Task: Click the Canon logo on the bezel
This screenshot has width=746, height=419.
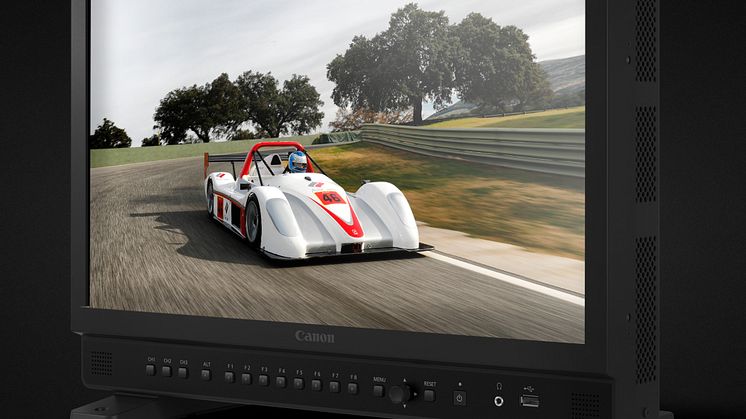Action: click(314, 337)
